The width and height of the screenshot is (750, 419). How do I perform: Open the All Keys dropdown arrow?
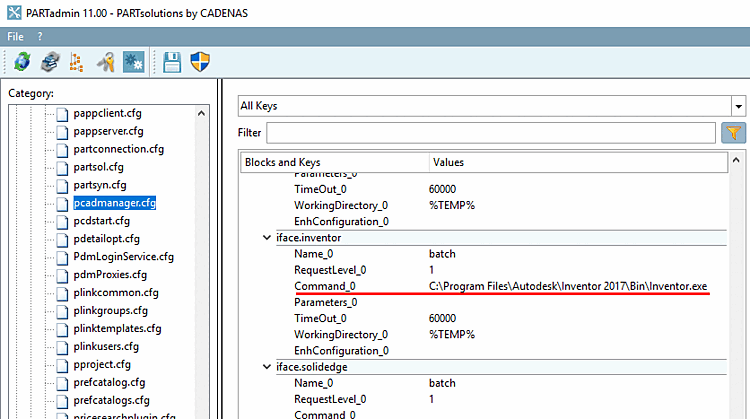pyautogui.click(x=739, y=106)
